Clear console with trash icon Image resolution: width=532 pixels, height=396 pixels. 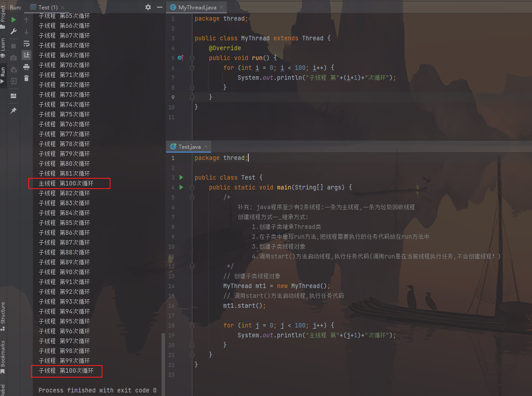(26, 78)
